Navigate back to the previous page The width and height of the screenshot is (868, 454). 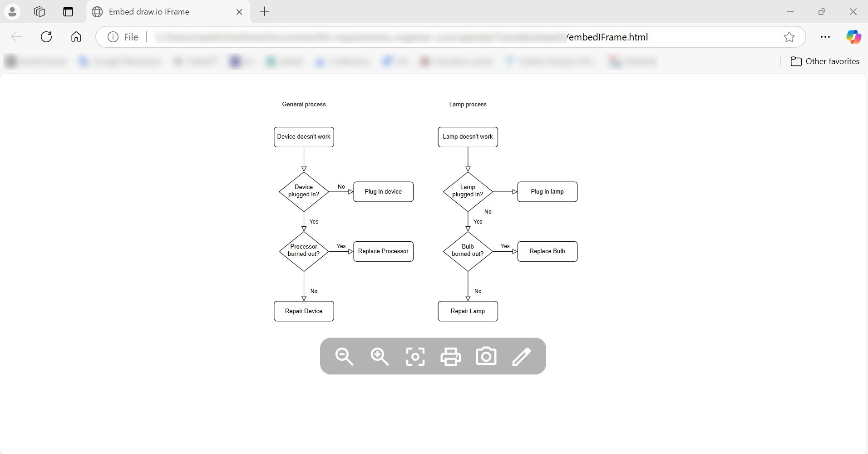point(16,37)
